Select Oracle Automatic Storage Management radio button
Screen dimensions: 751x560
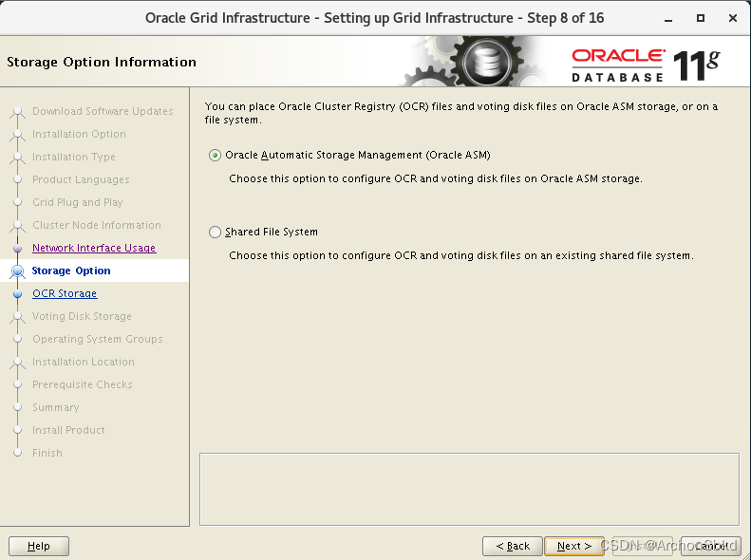[215, 155]
